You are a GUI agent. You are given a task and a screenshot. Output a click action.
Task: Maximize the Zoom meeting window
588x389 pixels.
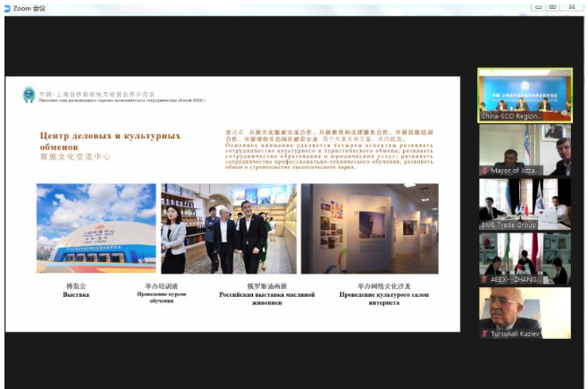coord(556,6)
